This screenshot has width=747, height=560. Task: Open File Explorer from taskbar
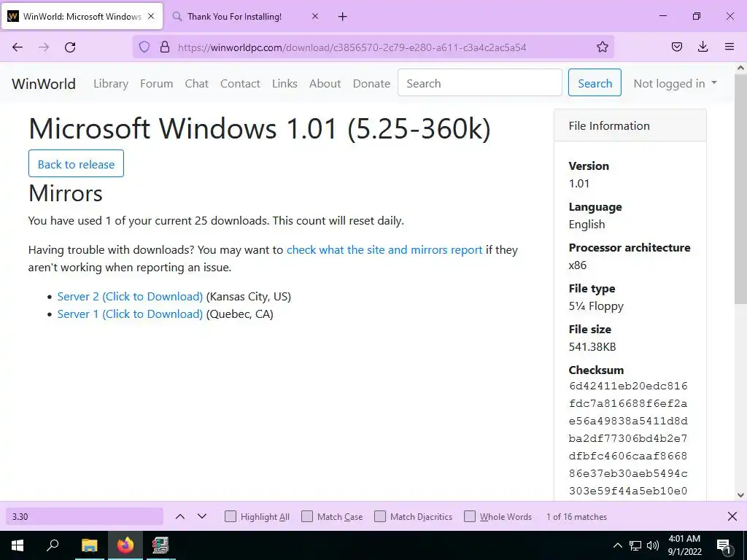89,545
